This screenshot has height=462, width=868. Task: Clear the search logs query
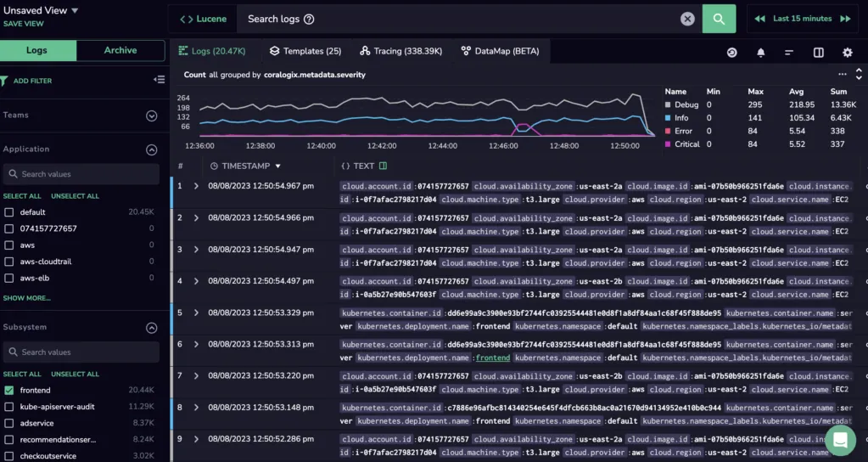point(687,19)
